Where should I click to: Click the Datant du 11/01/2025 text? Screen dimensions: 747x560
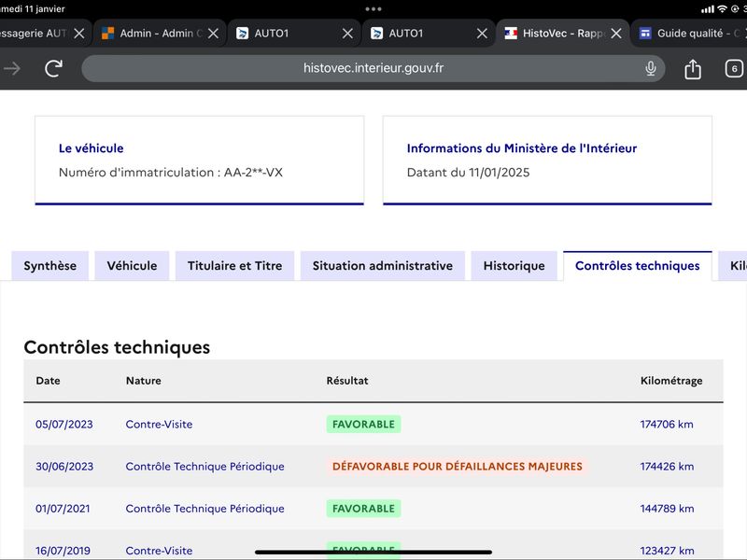(469, 173)
